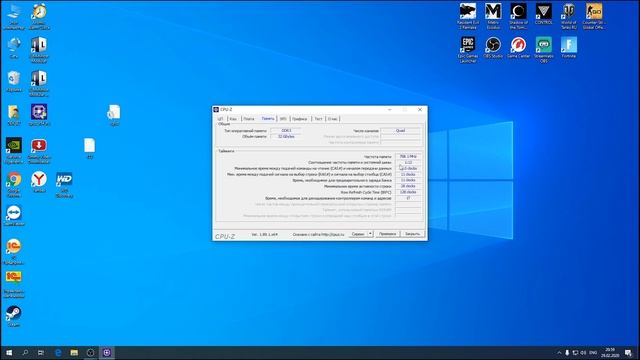Screen dimensions: 640x360
Task: Open Resident Evil 2 Remake shortcut
Action: point(468,16)
